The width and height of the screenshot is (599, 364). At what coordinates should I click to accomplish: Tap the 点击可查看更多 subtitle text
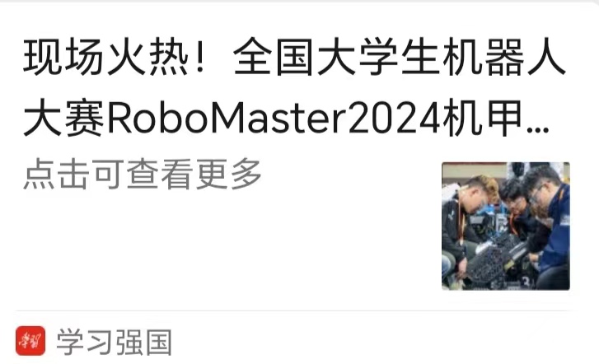(x=143, y=174)
